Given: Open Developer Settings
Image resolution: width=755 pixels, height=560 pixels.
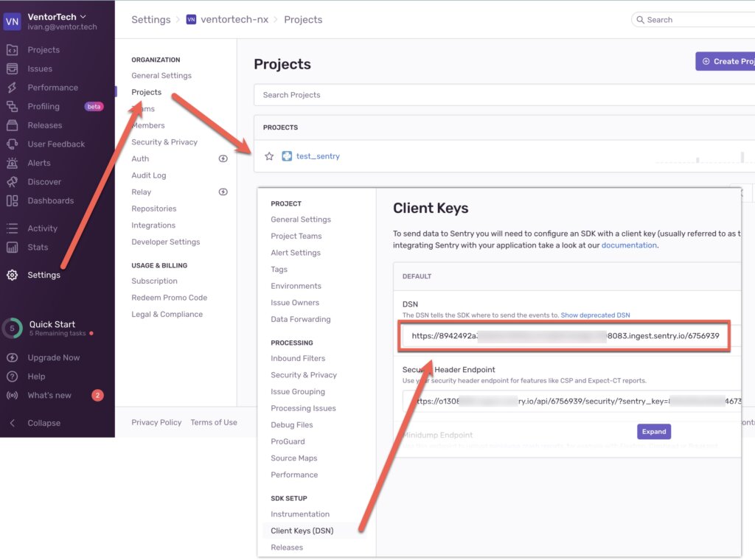Looking at the screenshot, I should [166, 242].
